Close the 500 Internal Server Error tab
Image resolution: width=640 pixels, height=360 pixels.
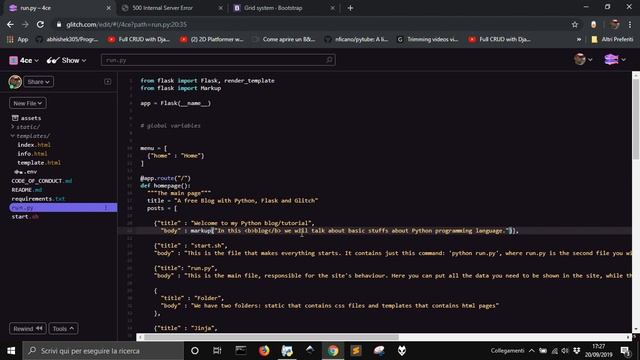click(x=221, y=8)
